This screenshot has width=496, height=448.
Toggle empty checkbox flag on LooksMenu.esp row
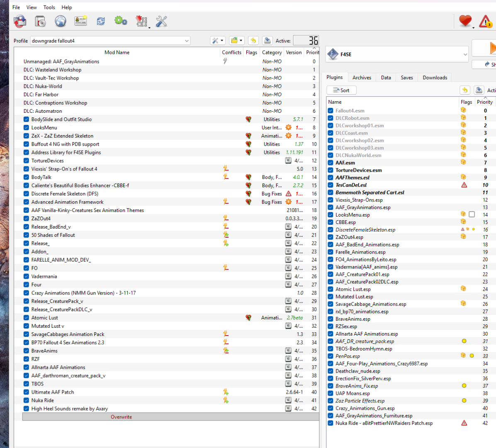(x=472, y=214)
